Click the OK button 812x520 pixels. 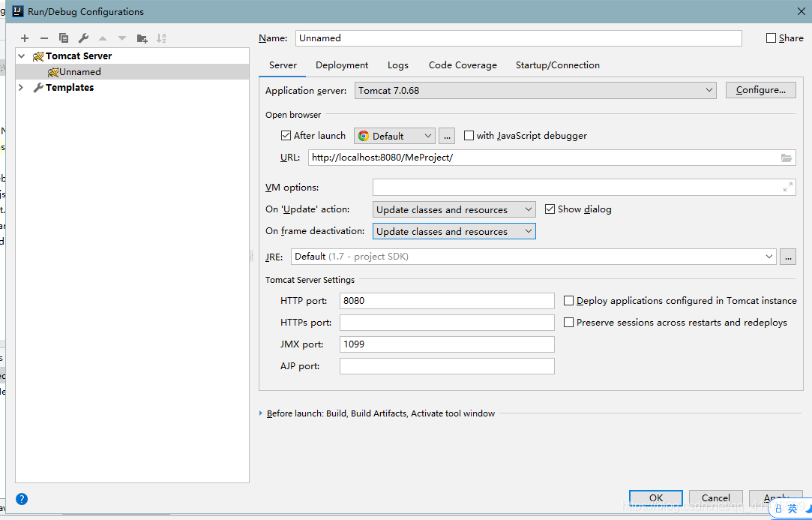(x=655, y=497)
